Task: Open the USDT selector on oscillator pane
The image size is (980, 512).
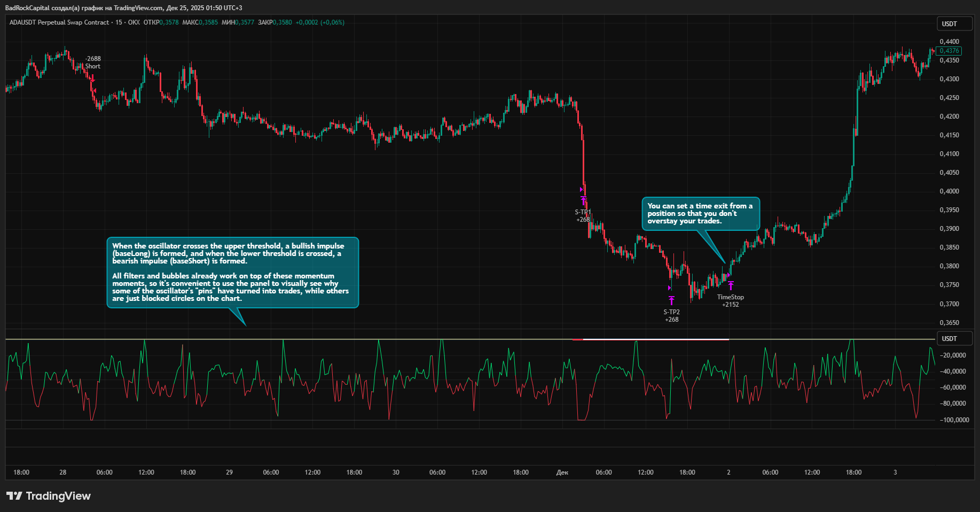Action: (x=955, y=339)
